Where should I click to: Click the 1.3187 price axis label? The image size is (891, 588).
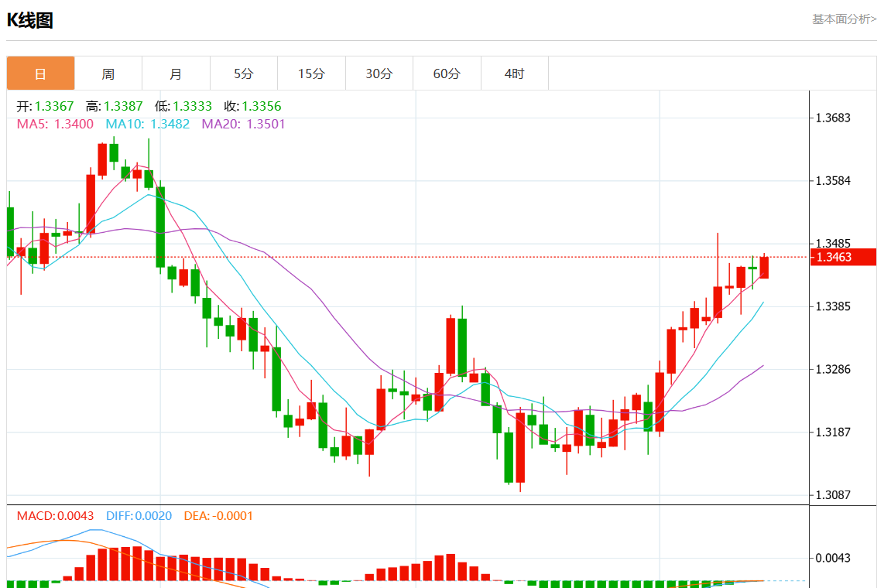pos(833,432)
